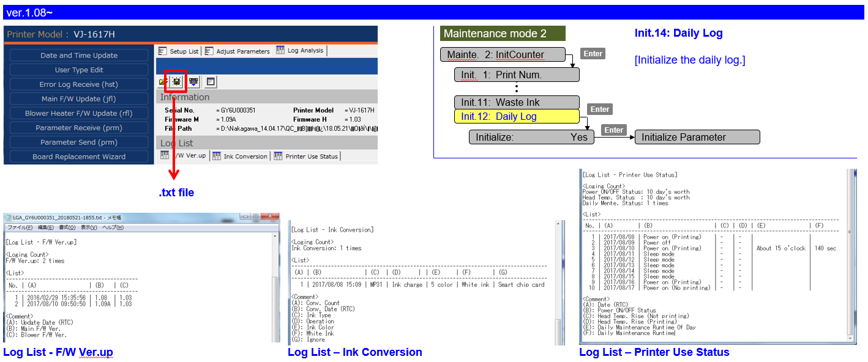Select the F/W Ver.up log tab
The image size is (868, 362).
(184, 156)
